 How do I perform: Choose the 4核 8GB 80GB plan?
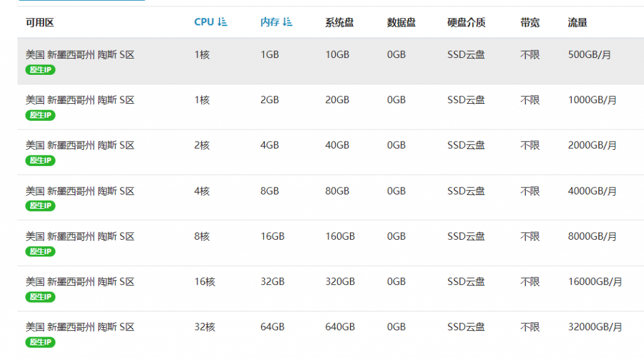point(331,198)
